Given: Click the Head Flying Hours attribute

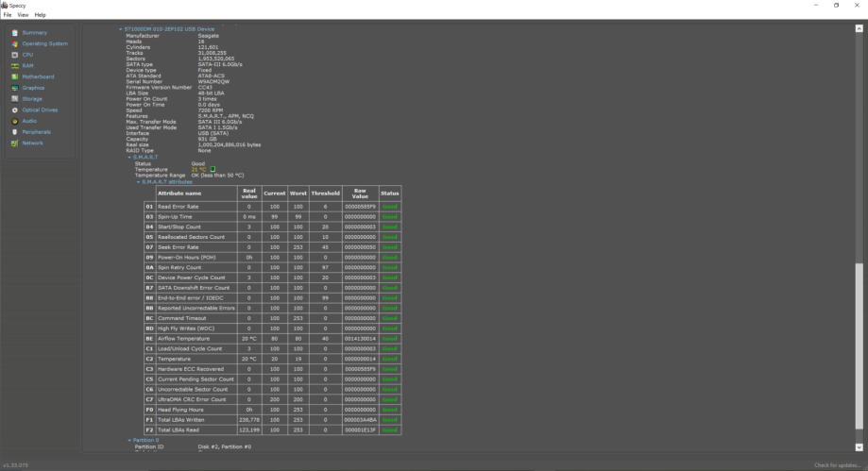Looking at the screenshot, I should 180,410.
